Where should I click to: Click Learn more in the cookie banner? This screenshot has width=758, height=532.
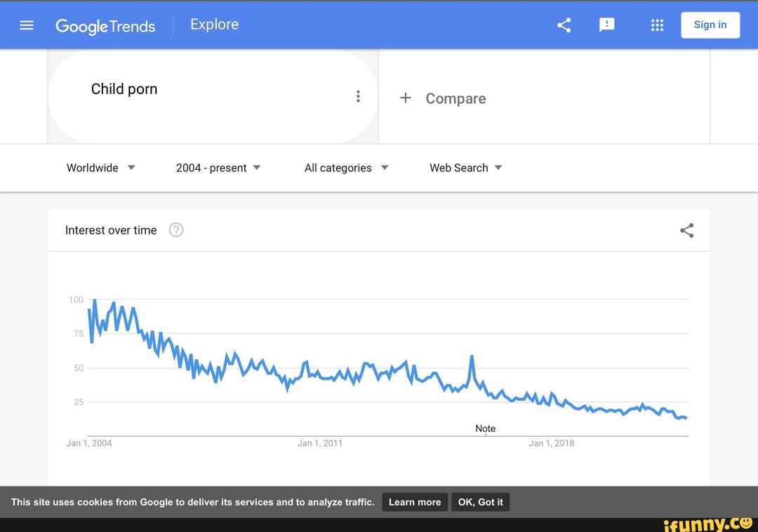(415, 502)
